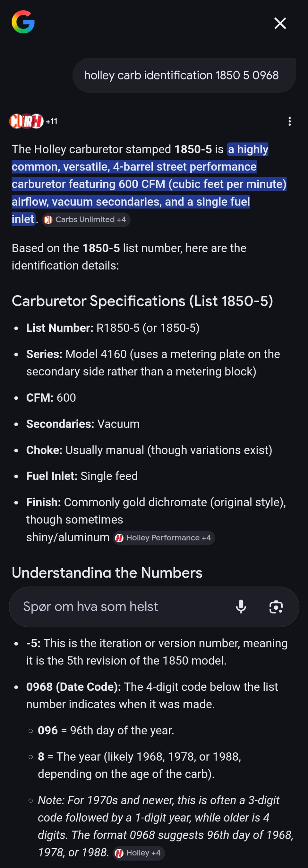Click the bold "Choke:" bullet label
The image size is (308, 868).
coord(44,450)
